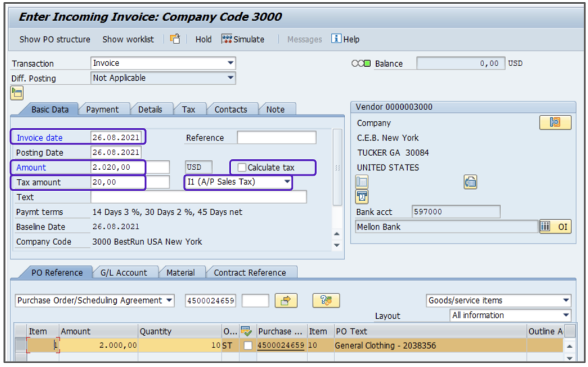Tick the checkbox in item row 1
The width and height of the screenshot is (588, 367).
248,346
